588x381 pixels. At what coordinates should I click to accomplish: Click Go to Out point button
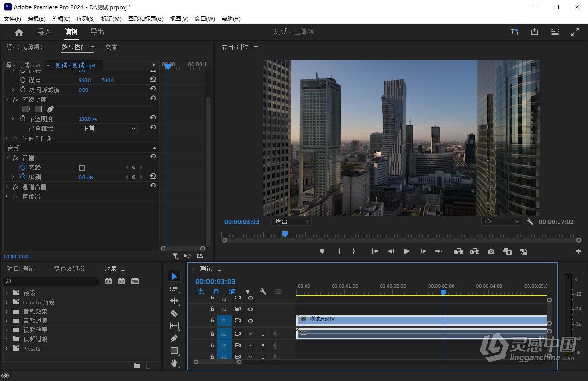439,251
